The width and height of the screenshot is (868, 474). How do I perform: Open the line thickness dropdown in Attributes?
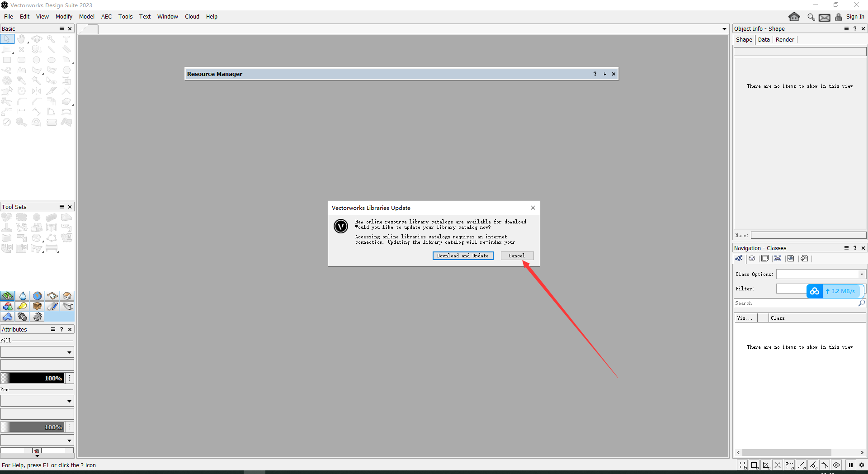tap(37, 440)
